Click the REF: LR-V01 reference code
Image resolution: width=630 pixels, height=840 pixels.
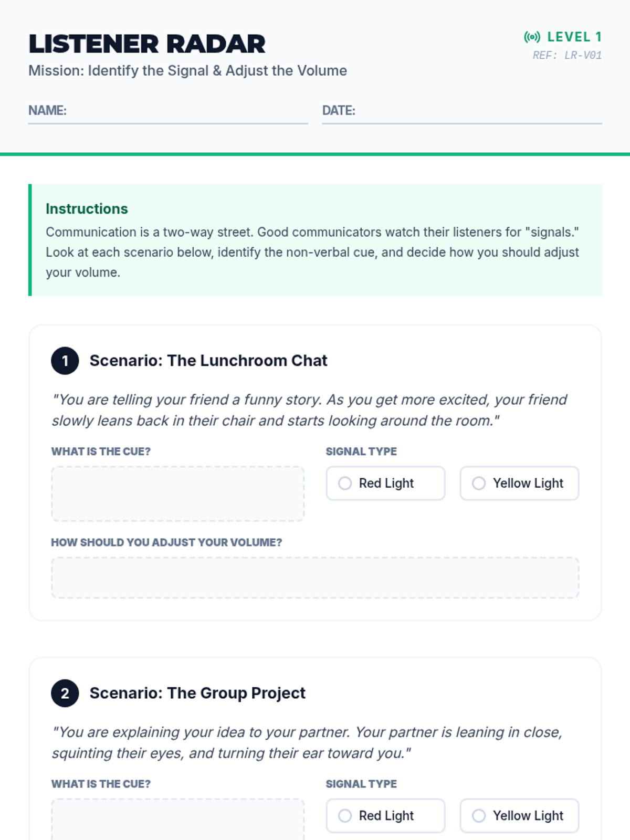click(x=567, y=55)
